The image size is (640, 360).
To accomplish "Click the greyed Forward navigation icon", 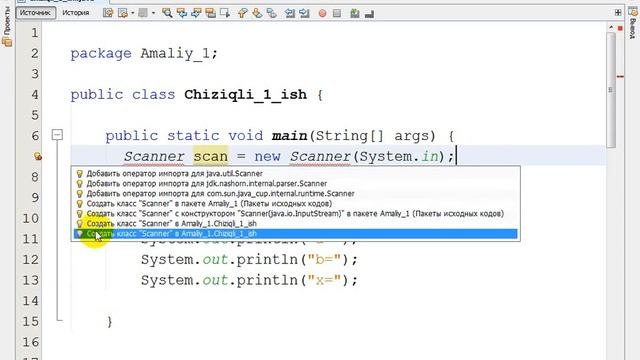I will (x=143, y=13).
